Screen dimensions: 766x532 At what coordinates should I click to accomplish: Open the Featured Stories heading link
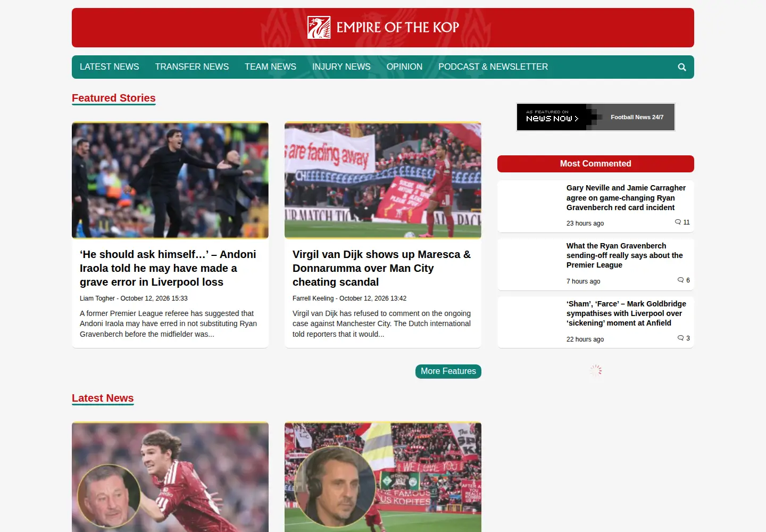click(114, 98)
